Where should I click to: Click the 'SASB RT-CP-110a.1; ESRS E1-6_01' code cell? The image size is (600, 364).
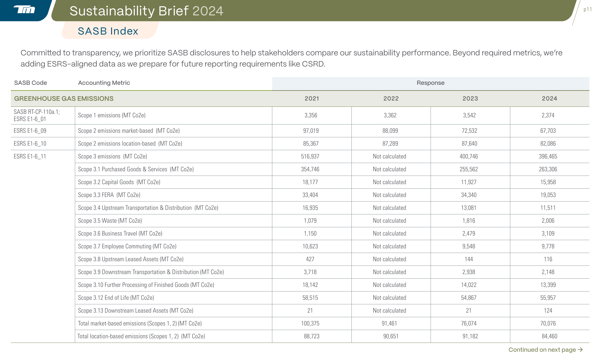tap(37, 115)
